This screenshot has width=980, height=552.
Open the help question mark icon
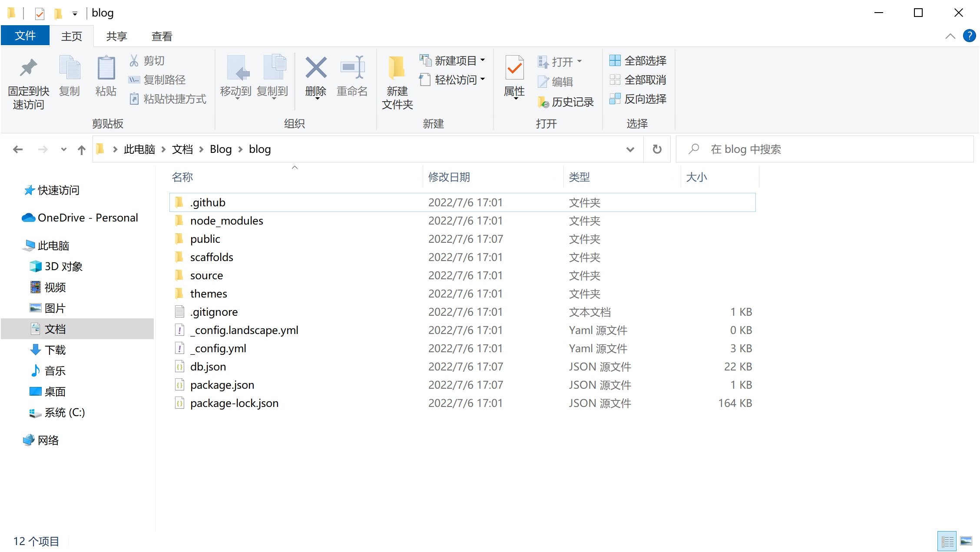(969, 36)
